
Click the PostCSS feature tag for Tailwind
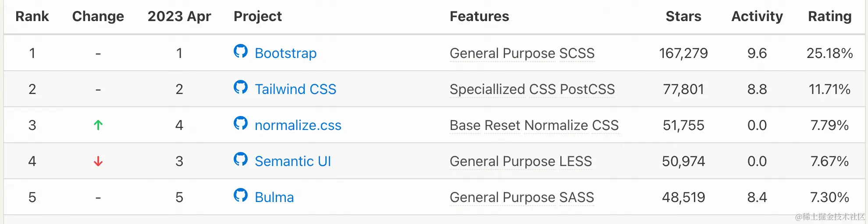tap(587, 89)
